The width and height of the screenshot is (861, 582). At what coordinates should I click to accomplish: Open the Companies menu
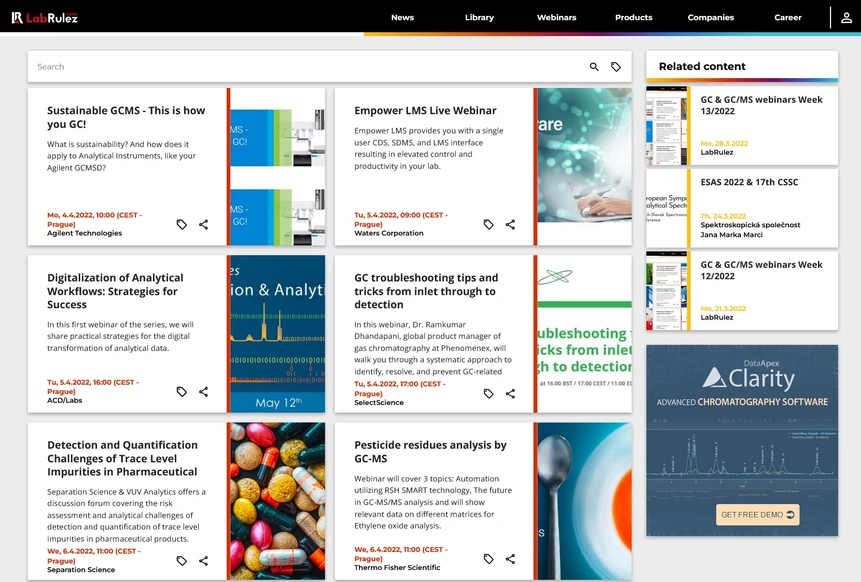pyautogui.click(x=711, y=18)
